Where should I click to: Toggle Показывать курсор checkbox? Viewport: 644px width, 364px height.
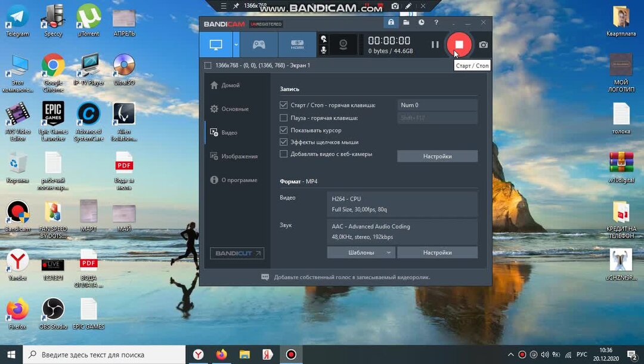(283, 130)
